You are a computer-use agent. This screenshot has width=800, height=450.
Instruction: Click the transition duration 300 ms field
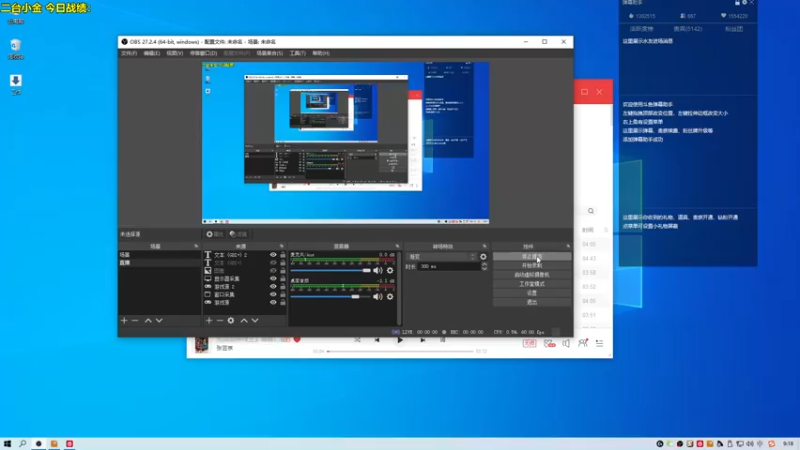tap(448, 266)
